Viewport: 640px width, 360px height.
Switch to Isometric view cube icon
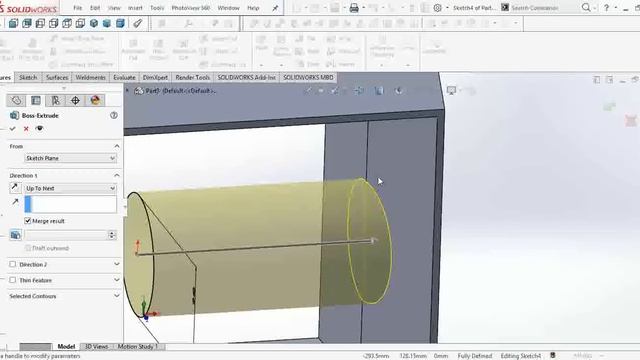tap(94, 23)
